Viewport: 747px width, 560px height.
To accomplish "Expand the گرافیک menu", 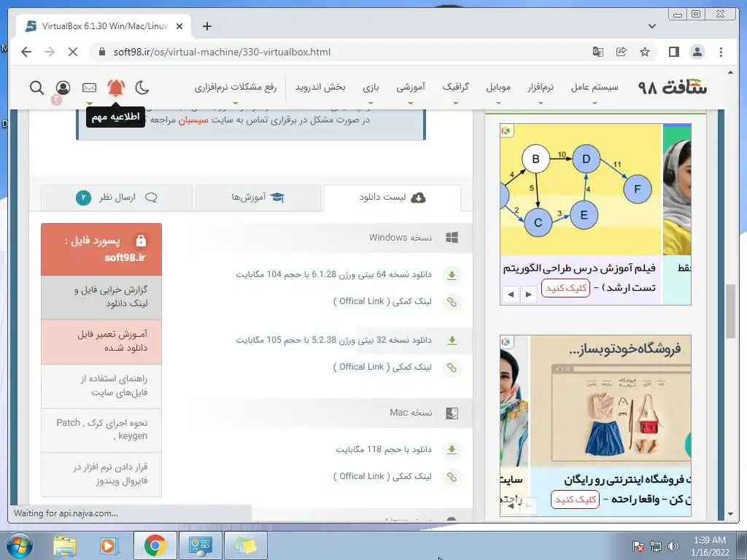I will pos(455,87).
